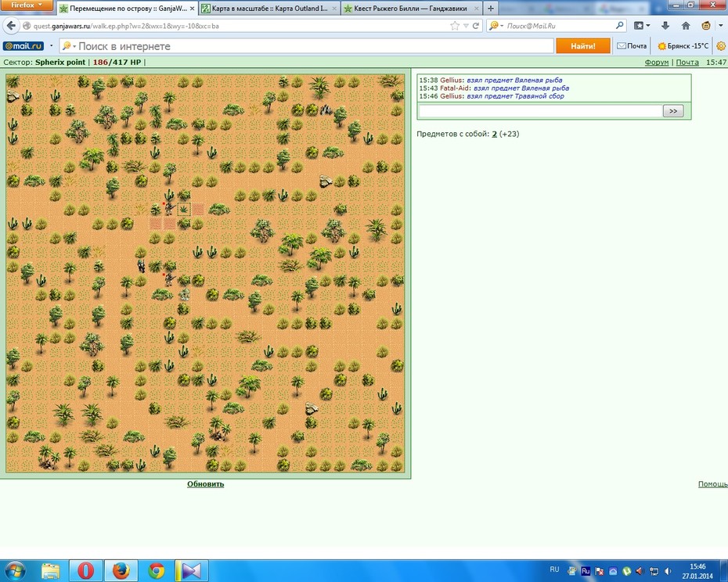Screen dimensions: 728x582
Task: Expand search engine dropdown in Mail.Ru search box
Action: pyautogui.click(x=502, y=26)
